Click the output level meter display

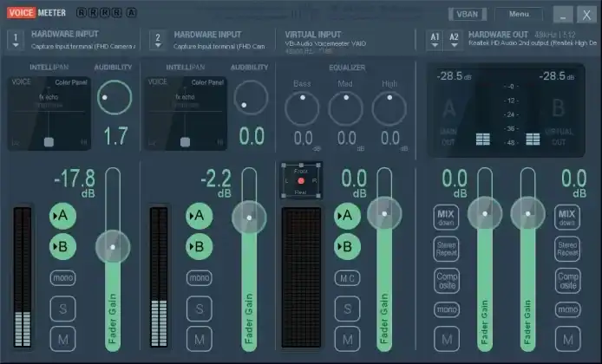tap(506, 110)
